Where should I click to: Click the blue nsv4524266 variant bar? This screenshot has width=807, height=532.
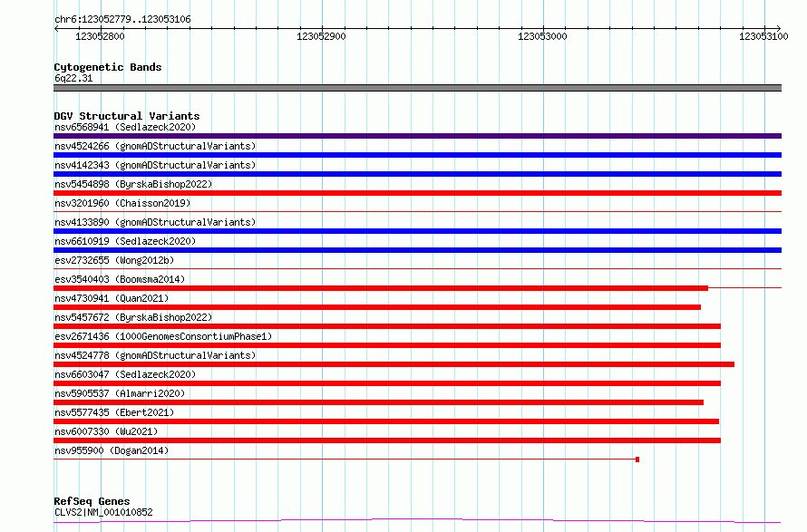coord(417,155)
